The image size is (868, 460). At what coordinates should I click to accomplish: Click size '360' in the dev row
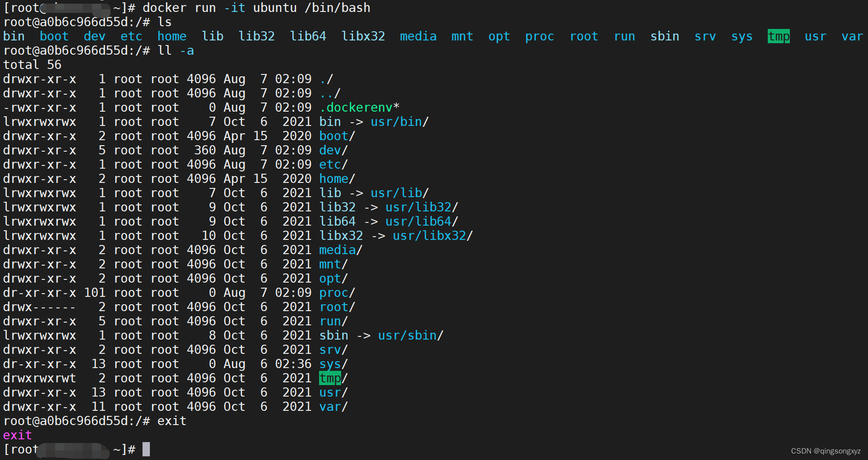pyautogui.click(x=205, y=150)
